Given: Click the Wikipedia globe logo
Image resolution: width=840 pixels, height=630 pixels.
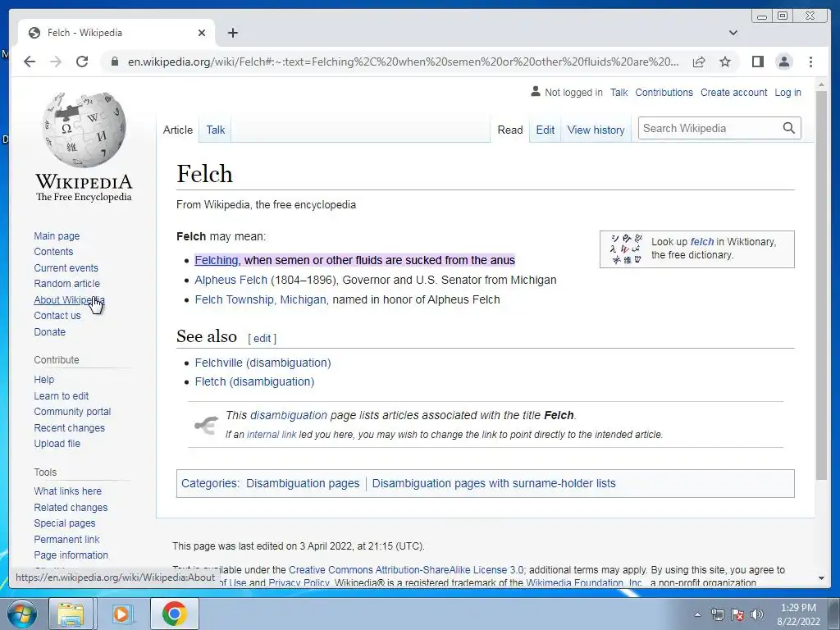Looking at the screenshot, I should click(84, 130).
